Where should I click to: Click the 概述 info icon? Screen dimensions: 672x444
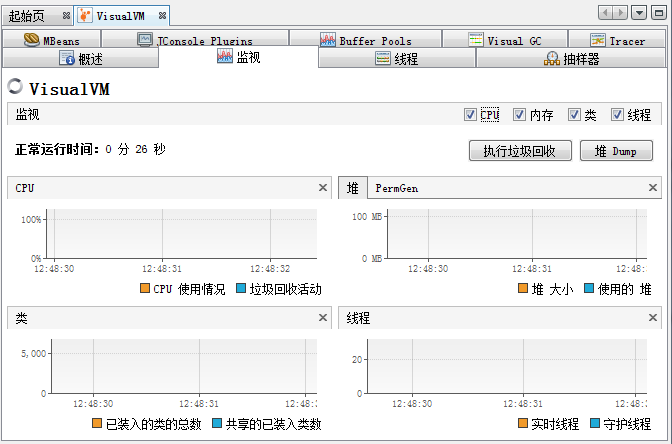[x=67, y=58]
